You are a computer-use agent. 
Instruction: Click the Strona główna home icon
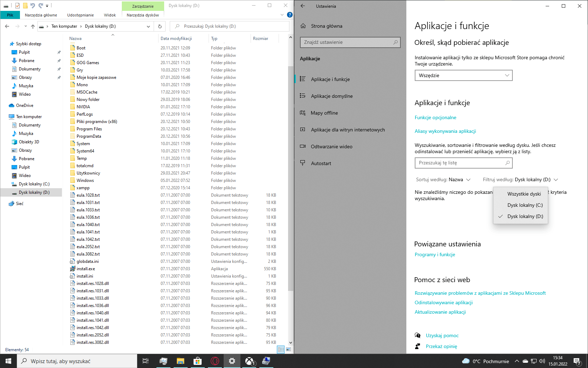tap(303, 26)
